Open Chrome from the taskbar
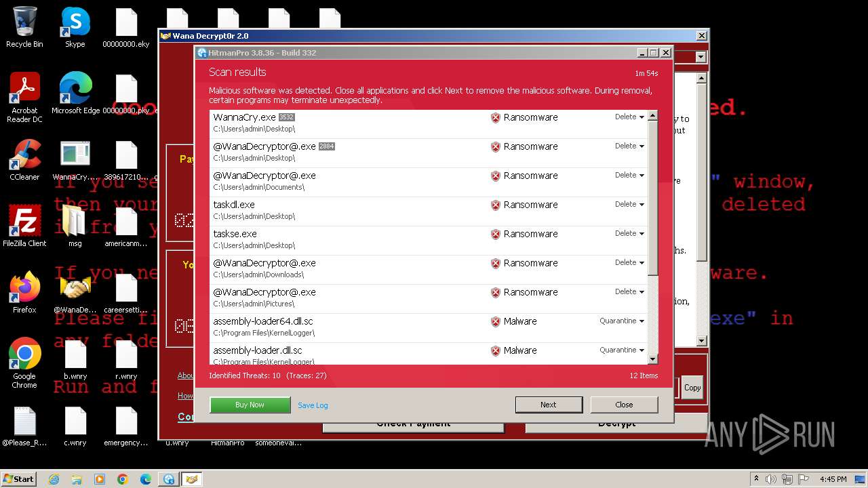 coord(123,479)
